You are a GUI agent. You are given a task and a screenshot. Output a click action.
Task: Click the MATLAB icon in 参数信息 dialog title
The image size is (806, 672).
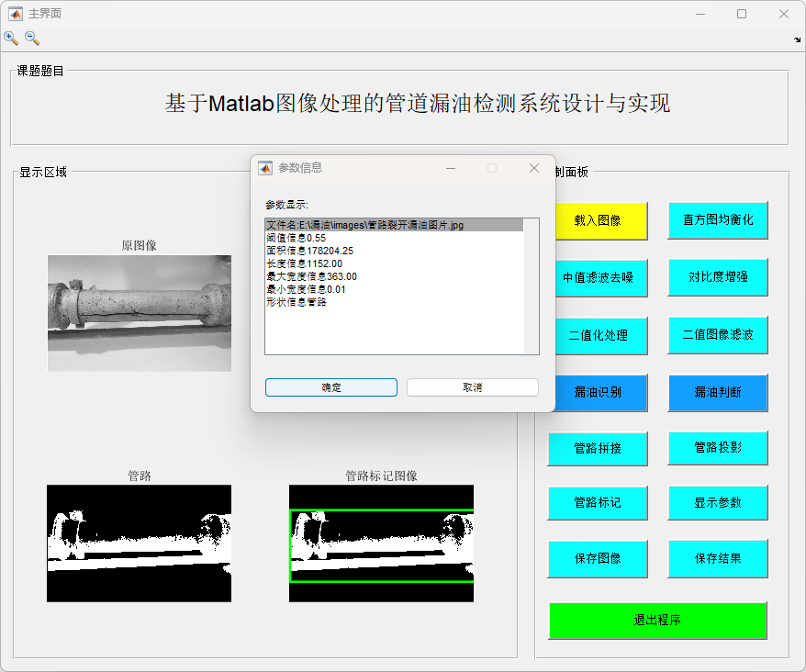[x=265, y=168]
